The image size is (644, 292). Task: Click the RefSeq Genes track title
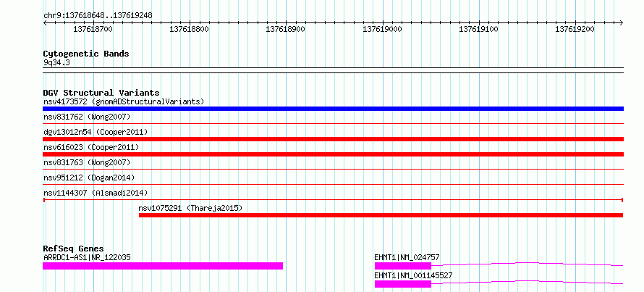tap(74, 249)
